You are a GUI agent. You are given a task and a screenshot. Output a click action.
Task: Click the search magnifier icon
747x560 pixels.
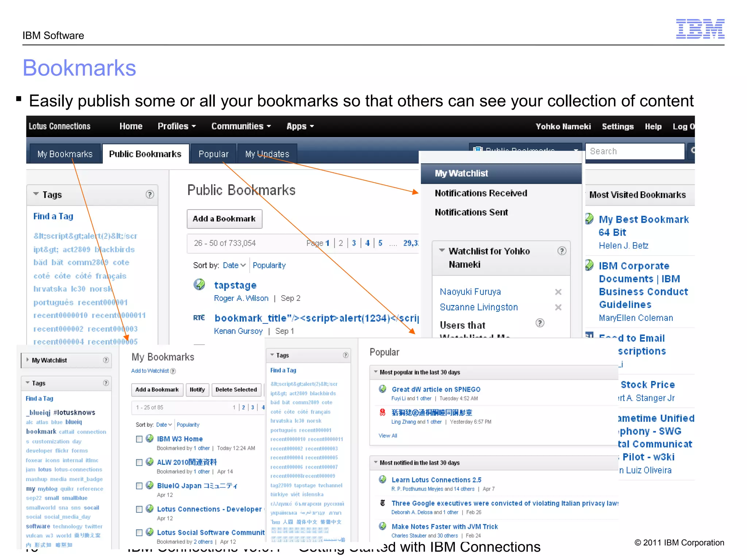[692, 151]
